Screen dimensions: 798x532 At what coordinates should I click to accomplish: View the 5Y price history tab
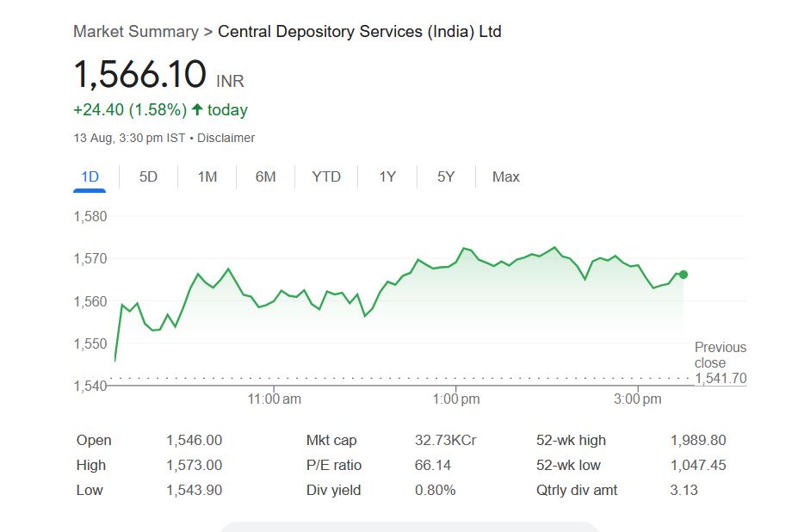tap(446, 176)
